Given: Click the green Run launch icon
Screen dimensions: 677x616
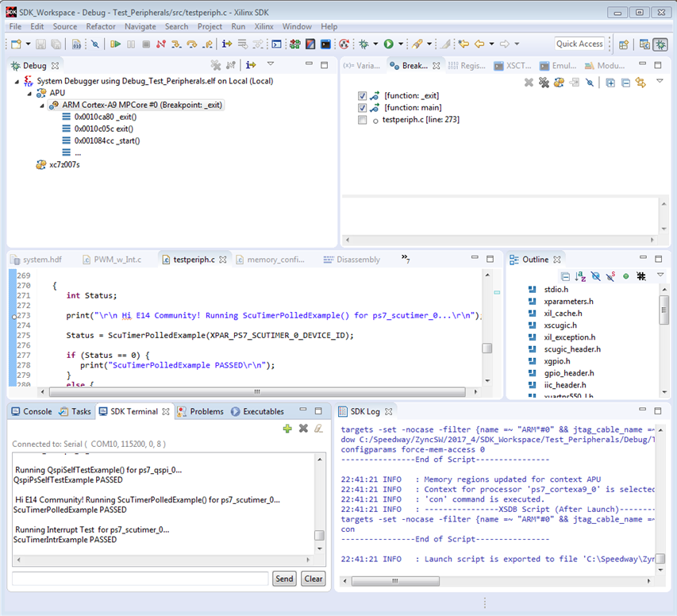Looking at the screenshot, I should point(389,44).
